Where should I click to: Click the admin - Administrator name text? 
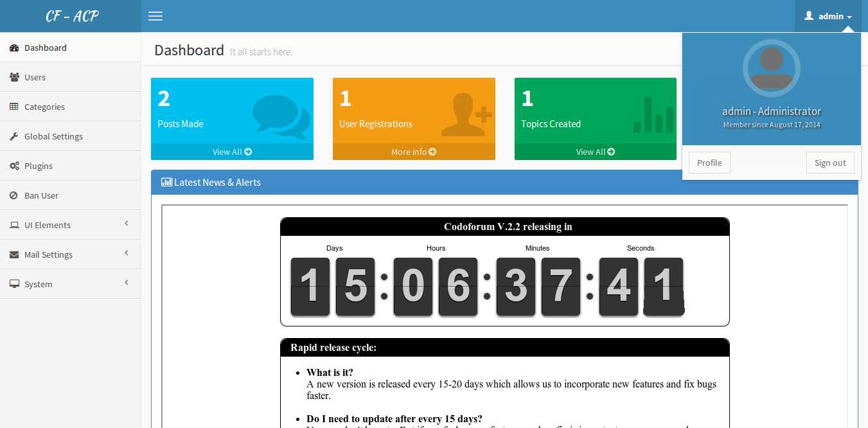coord(772,111)
